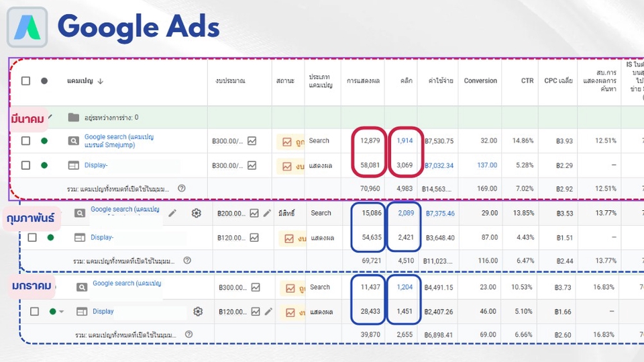Screen dimensions: 644x362
Task: Tick checkbox for Display row with 54,635 impressions
Action: click(x=32, y=237)
